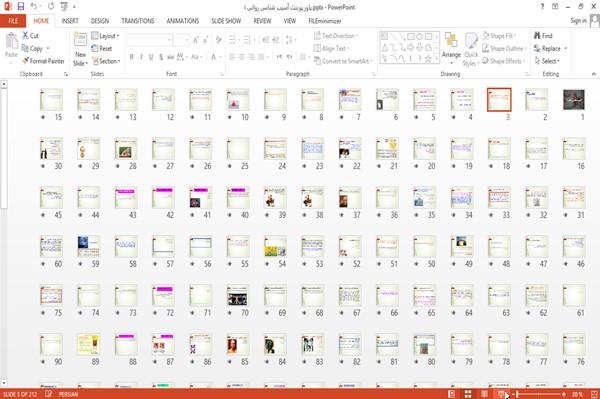
Task: Click the Clear All Formatting icon
Action: point(218,40)
